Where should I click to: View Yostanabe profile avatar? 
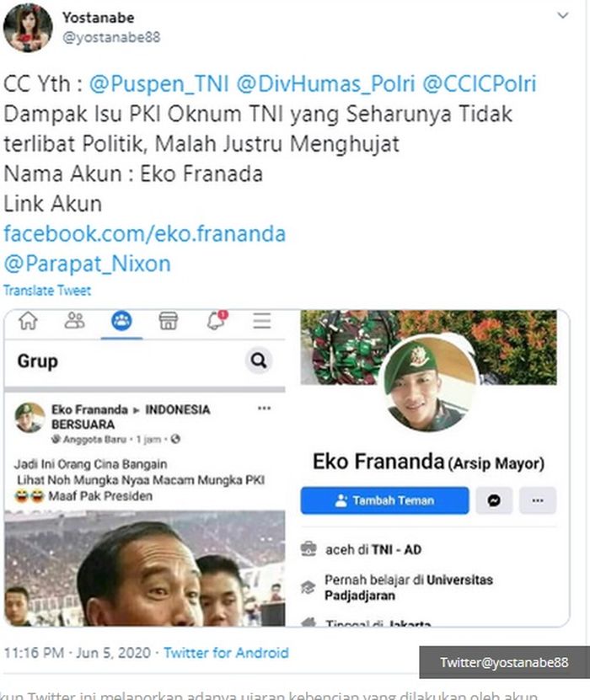[28, 28]
